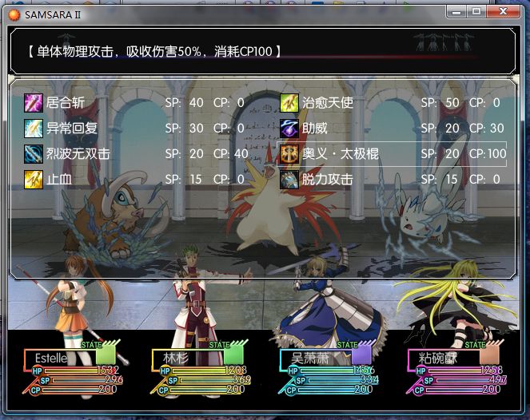The width and height of the screenshot is (530, 420).
Task: Click Estelle's HP gauge icon
Action: [x=38, y=371]
